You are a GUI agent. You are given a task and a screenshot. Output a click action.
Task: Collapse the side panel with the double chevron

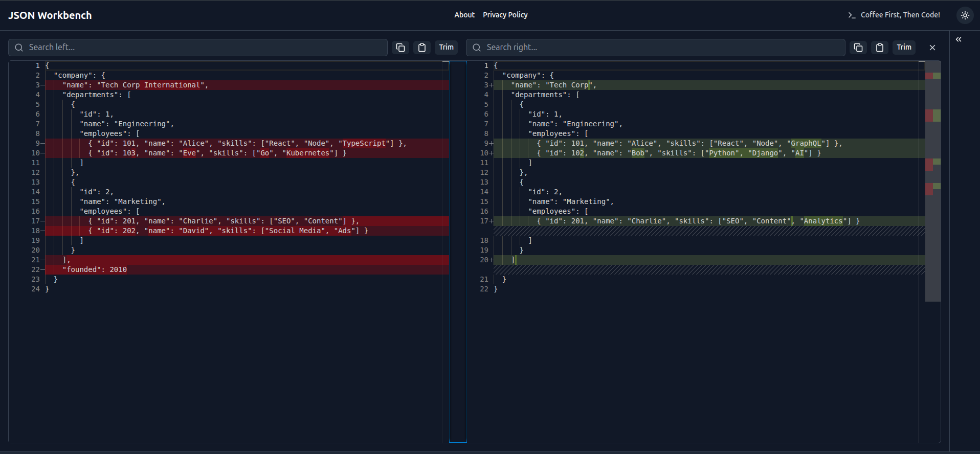coord(959,39)
